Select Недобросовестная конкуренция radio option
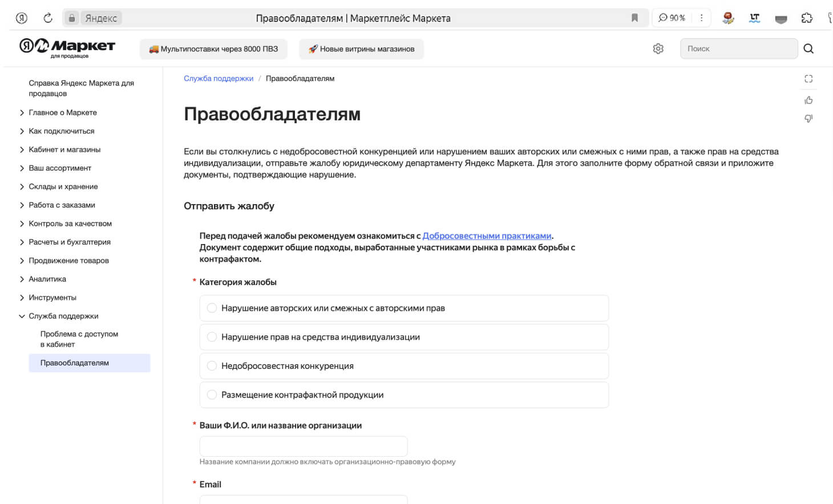Screen dimensions: 833x504 coord(212,366)
